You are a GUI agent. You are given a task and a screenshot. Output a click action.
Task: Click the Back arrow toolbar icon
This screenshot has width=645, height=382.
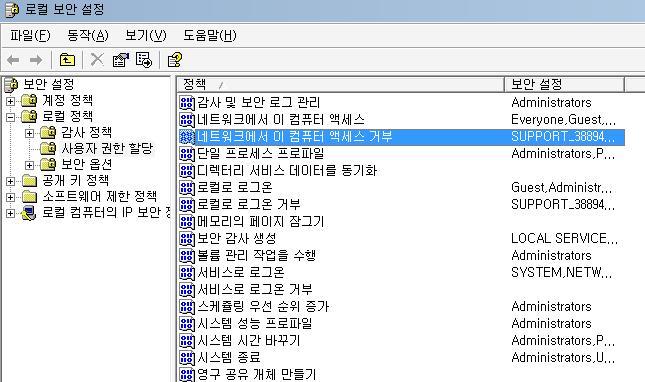click(13, 60)
